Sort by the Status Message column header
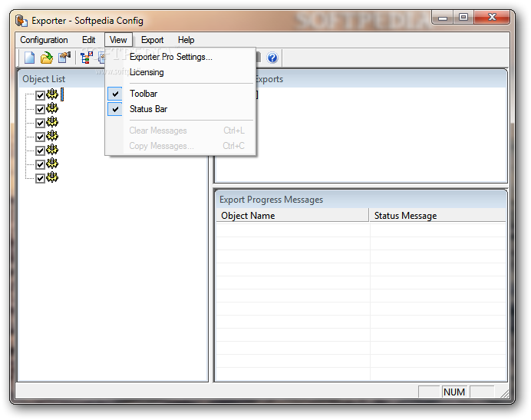The width and height of the screenshot is (531, 420). (437, 216)
